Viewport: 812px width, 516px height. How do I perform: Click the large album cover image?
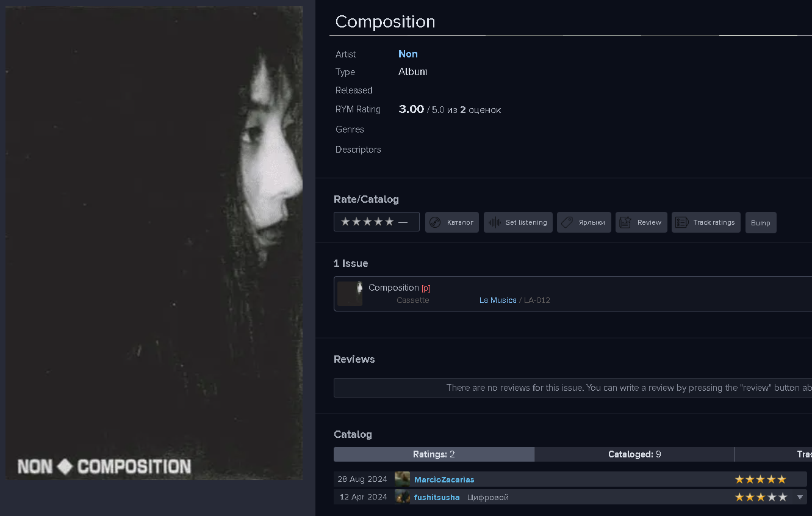coord(154,243)
